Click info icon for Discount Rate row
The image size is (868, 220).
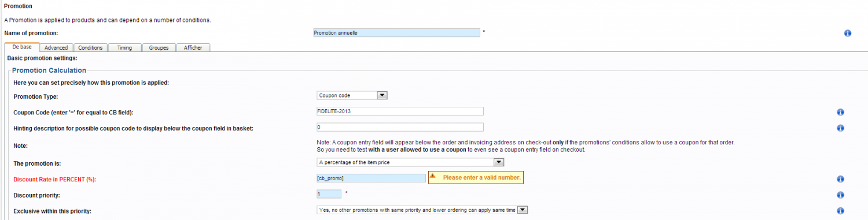pyautogui.click(x=840, y=179)
